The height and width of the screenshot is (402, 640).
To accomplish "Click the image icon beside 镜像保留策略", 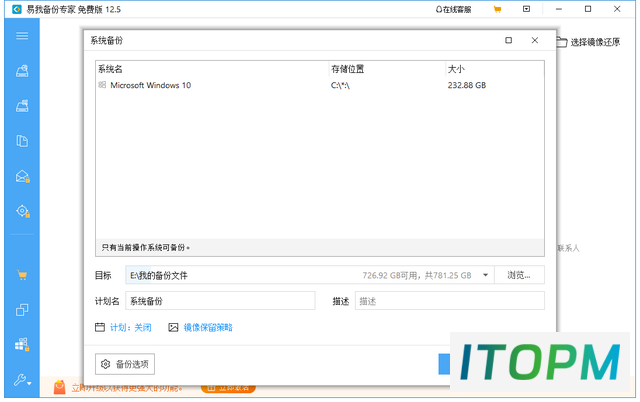I will pyautogui.click(x=173, y=327).
